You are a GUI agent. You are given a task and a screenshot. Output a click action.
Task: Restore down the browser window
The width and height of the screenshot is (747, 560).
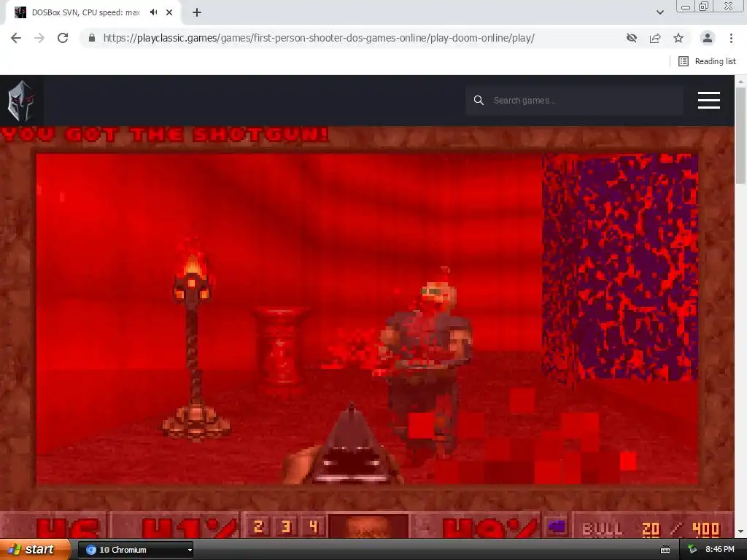[704, 6]
